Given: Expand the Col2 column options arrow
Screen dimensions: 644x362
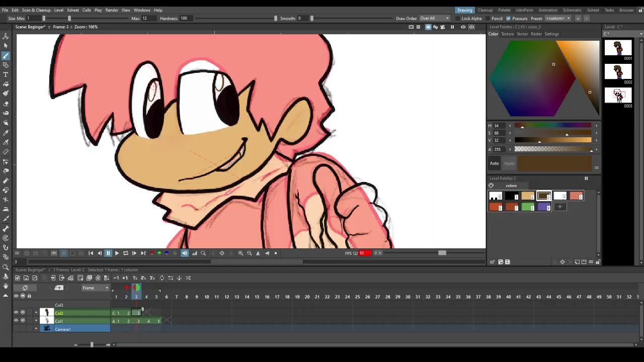Looking at the screenshot, I should click(36, 313).
